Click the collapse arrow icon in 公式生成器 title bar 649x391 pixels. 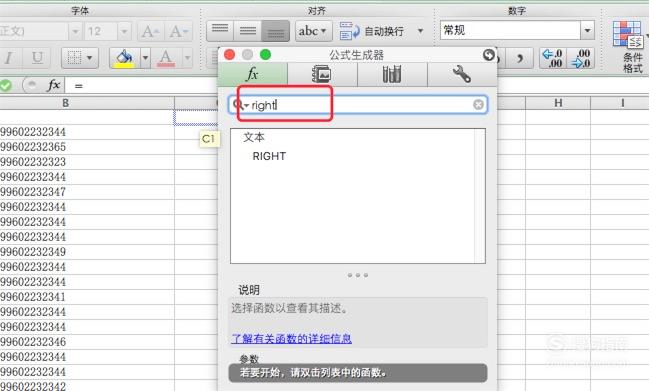click(x=489, y=55)
